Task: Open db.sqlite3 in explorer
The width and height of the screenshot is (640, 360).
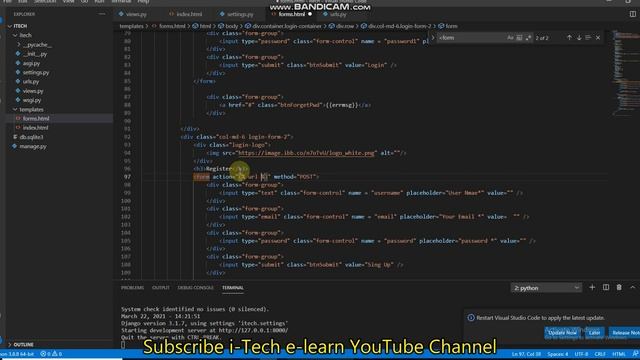Action: pyautogui.click(x=31, y=137)
